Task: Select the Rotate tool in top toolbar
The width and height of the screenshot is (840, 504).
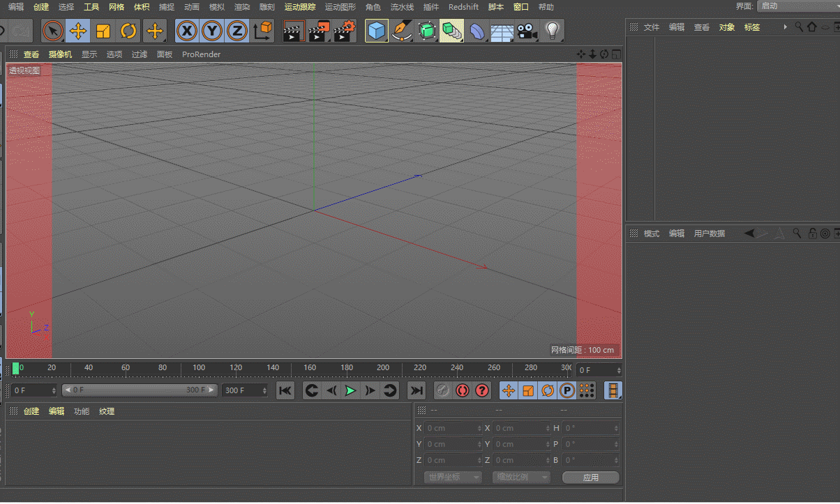Action: pyautogui.click(x=128, y=31)
